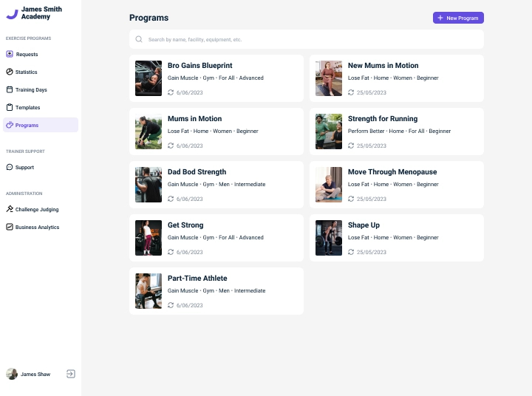Open the Requests icon in sidebar
Viewport: 532px width, 396px height.
click(10, 54)
